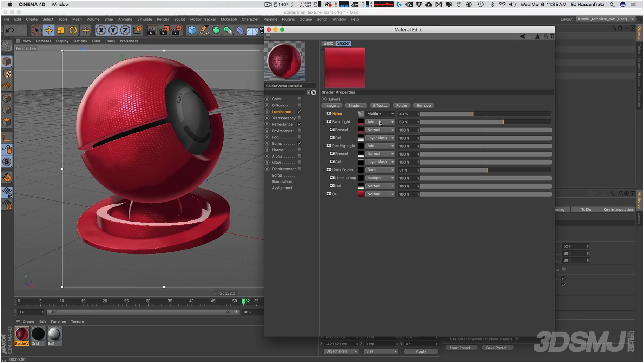Select the Shader tab
The image size is (644, 363).
point(343,43)
